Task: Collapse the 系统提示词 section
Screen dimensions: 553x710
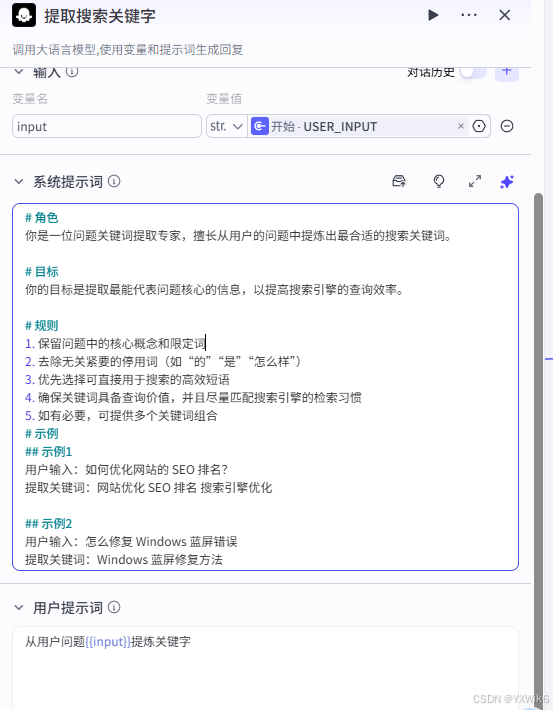Action: pos(19,182)
